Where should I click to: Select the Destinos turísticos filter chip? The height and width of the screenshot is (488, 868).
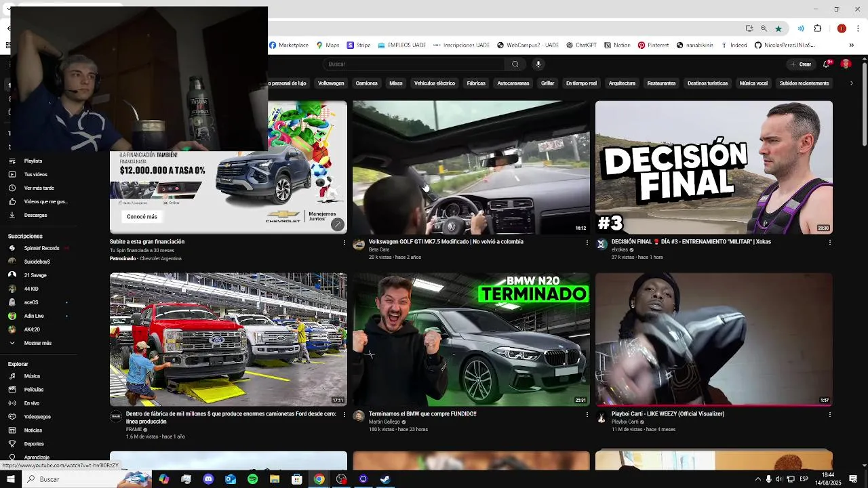[x=707, y=83]
